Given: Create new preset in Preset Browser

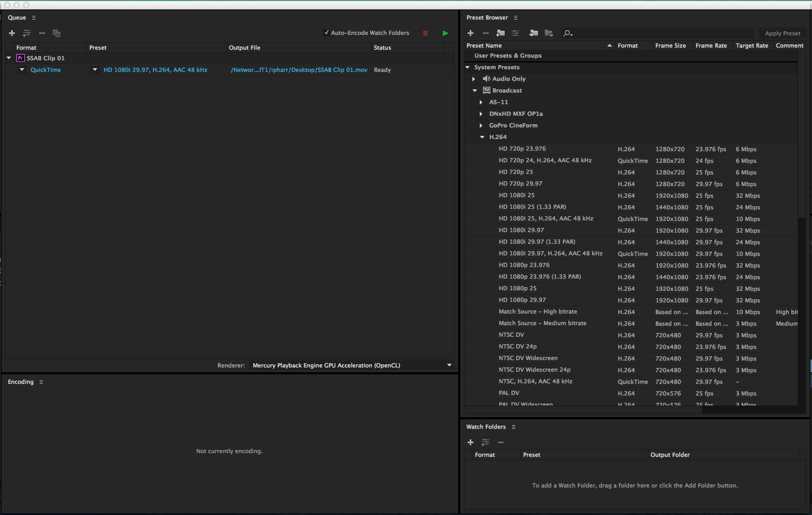Looking at the screenshot, I should [470, 33].
